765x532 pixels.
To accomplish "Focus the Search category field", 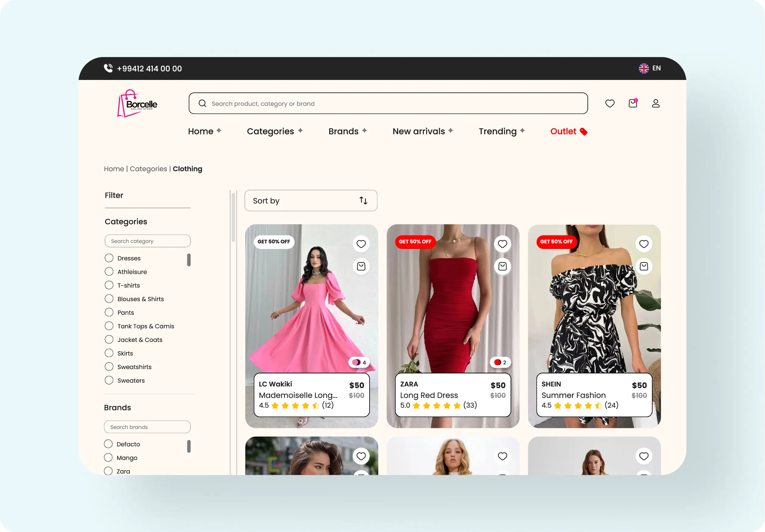I will [x=148, y=241].
